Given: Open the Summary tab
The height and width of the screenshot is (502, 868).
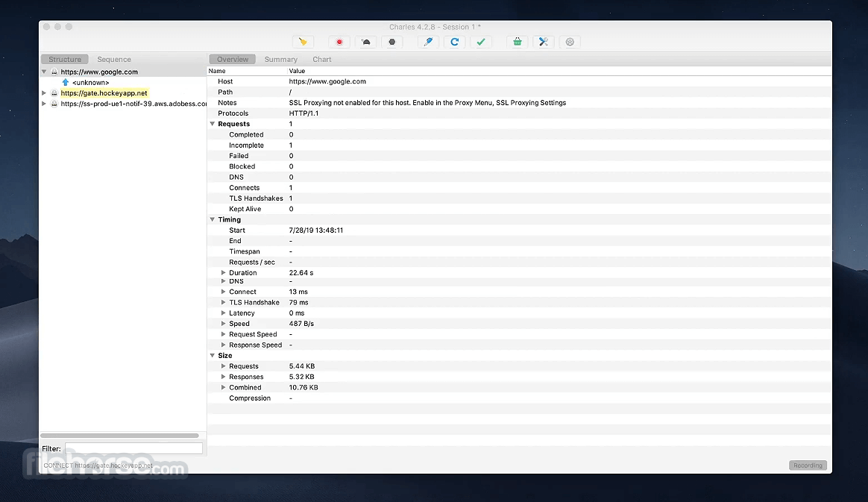Looking at the screenshot, I should click(280, 59).
